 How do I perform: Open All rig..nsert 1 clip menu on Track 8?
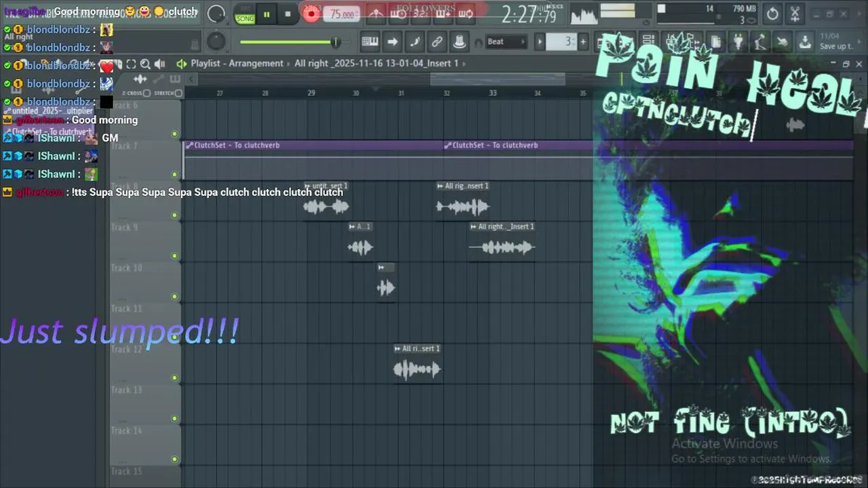pyautogui.click(x=441, y=186)
